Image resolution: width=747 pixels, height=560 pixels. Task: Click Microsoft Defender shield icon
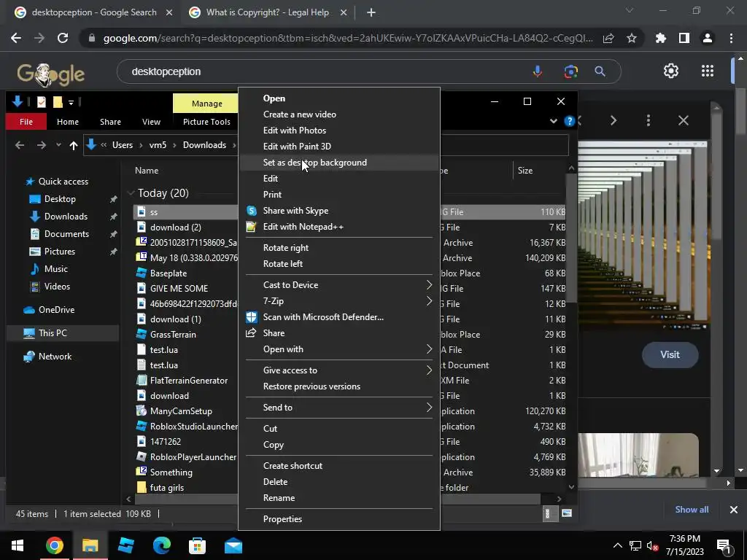[251, 317]
